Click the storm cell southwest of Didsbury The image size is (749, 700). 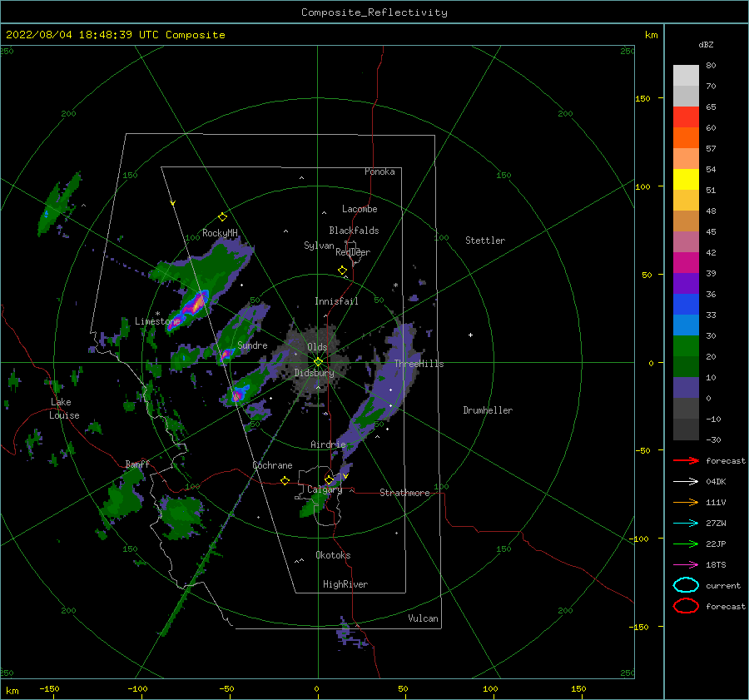[237, 395]
